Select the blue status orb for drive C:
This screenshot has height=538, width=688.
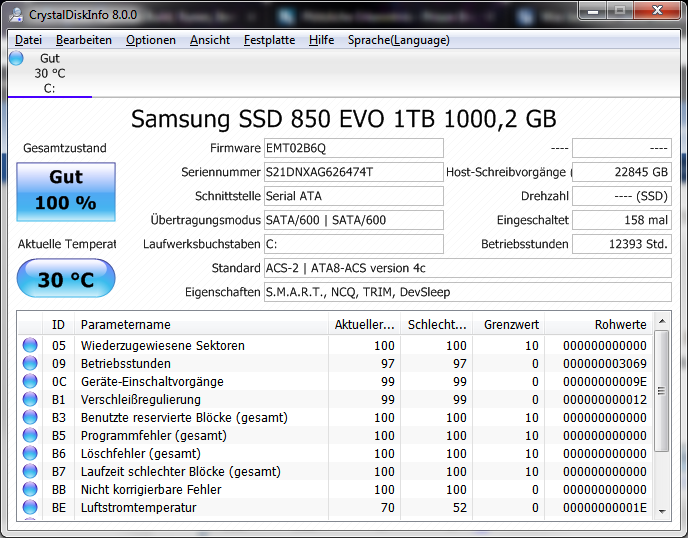16,58
